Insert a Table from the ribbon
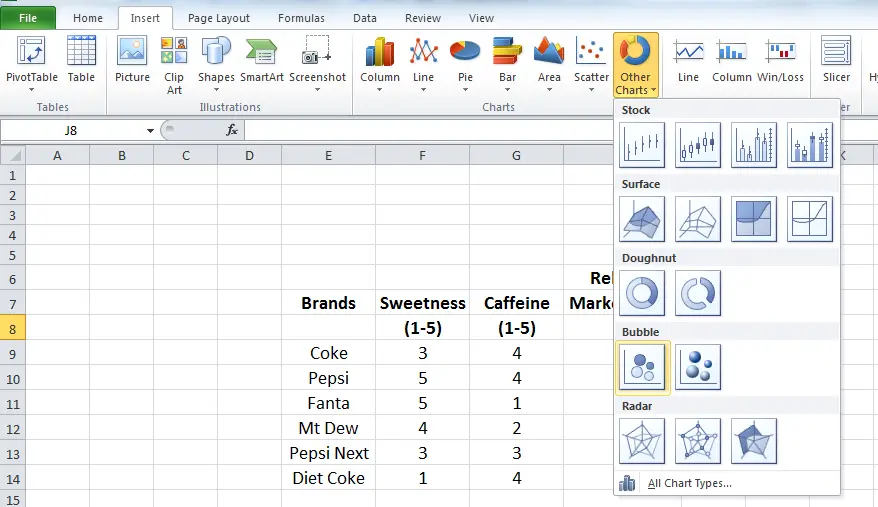The image size is (878, 507). (x=81, y=59)
